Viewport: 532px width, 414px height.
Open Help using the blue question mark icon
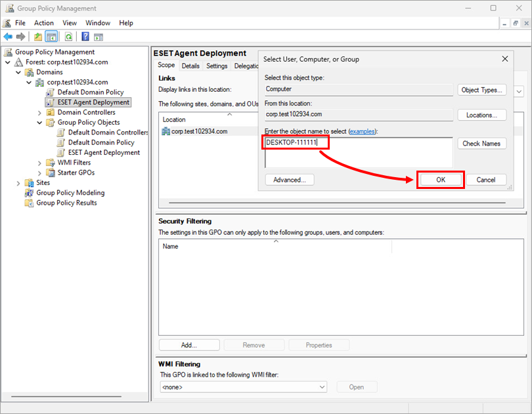coord(85,36)
